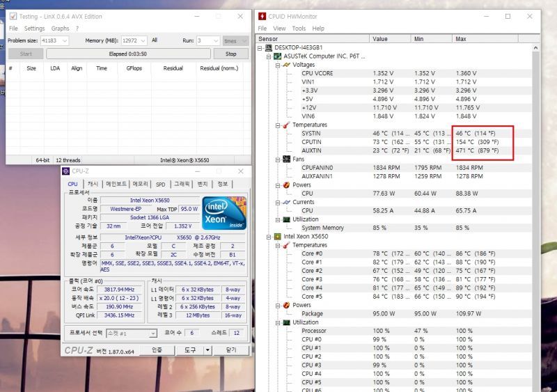Click the All memory button in LinX
Screen dimensions: 557x392
coord(155,40)
